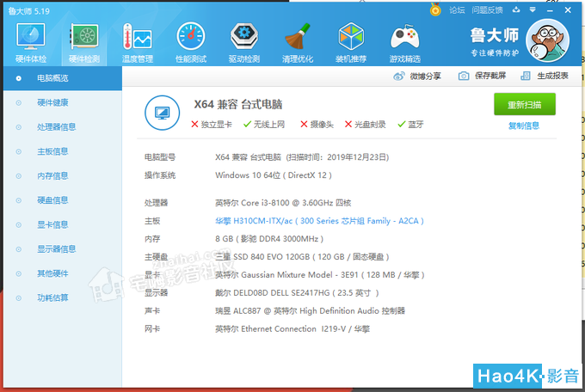Image resolution: width=585 pixels, height=392 pixels.
Task: Click the Core i3-8100 processor value
Action: (283, 203)
